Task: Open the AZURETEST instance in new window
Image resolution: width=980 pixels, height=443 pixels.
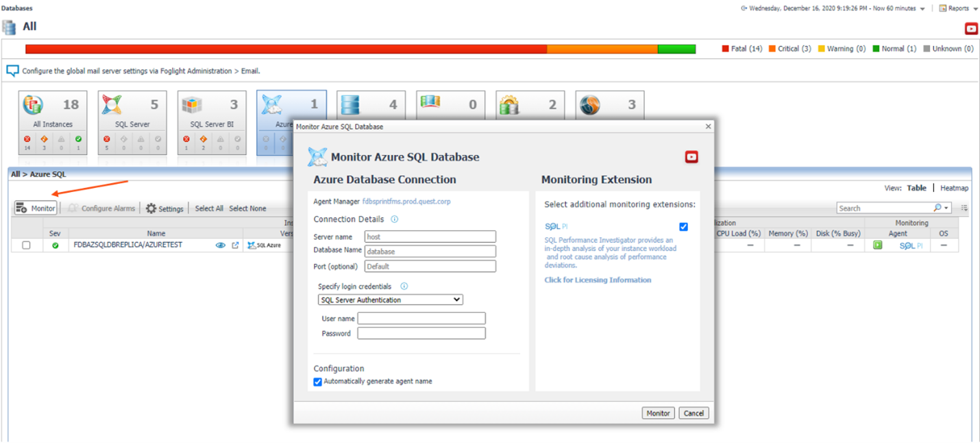Action: point(235,245)
